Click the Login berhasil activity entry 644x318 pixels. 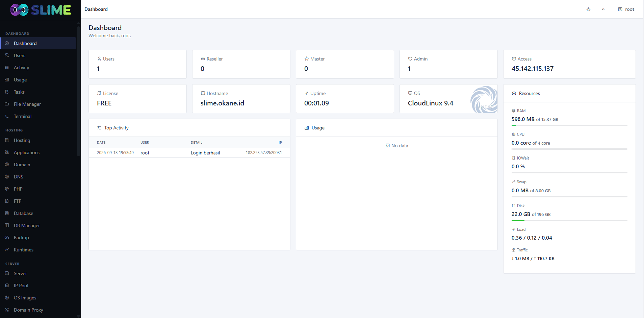coord(205,153)
